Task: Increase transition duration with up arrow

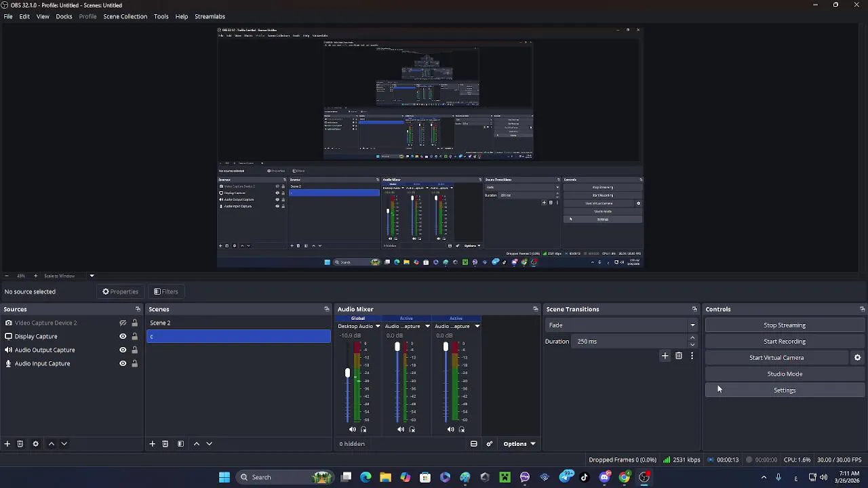Action: coord(692,338)
